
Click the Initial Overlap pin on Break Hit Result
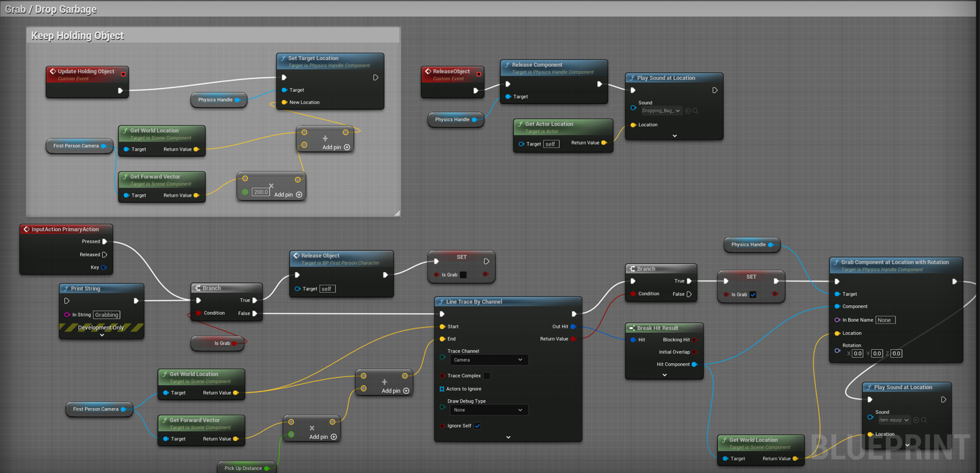tap(695, 352)
